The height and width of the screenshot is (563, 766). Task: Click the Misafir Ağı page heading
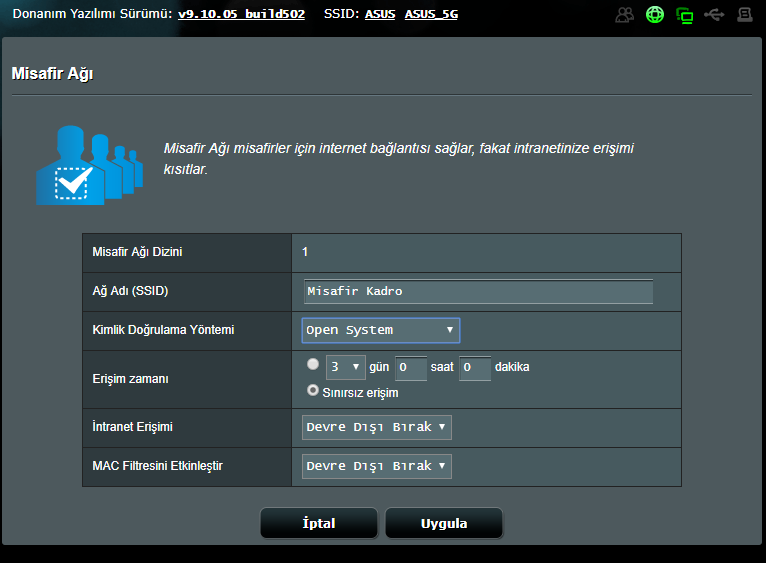pos(52,74)
